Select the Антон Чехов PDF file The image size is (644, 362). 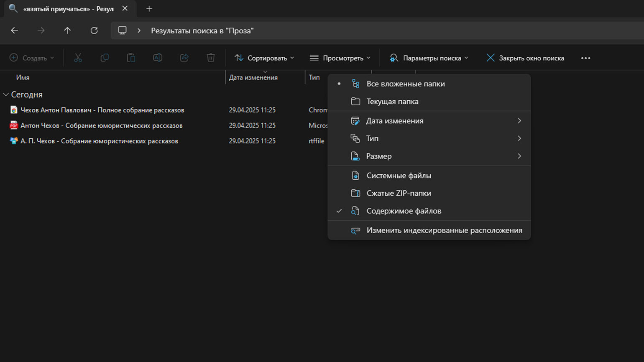click(x=101, y=125)
